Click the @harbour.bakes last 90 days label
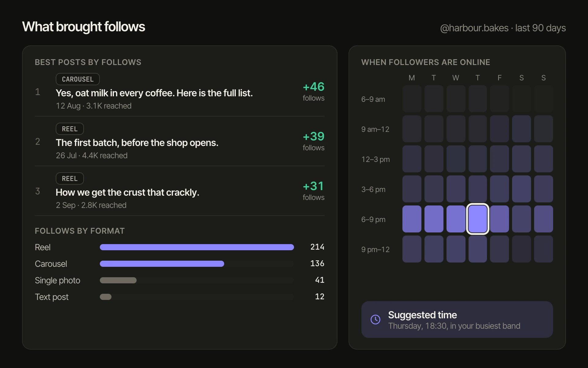588x368 pixels. [x=503, y=28]
